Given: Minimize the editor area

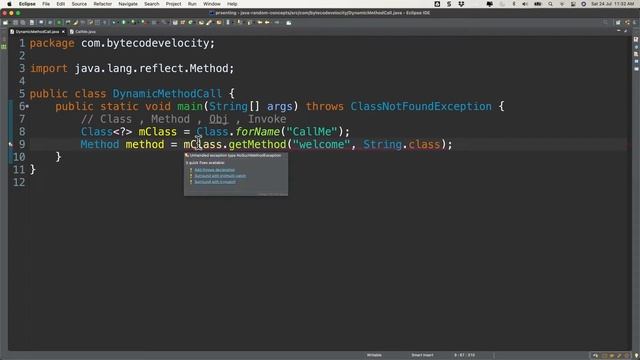Looking at the screenshot, I should [619, 31].
